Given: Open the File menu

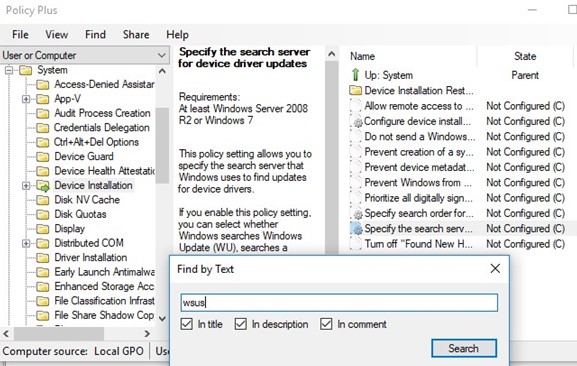Looking at the screenshot, I should (x=20, y=35).
